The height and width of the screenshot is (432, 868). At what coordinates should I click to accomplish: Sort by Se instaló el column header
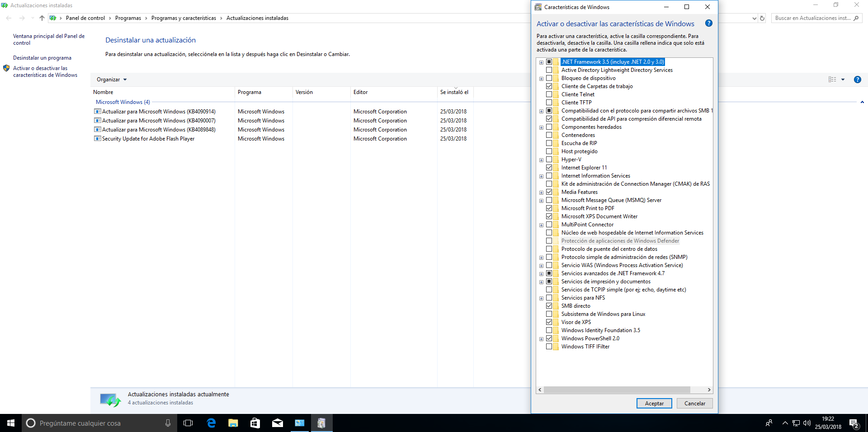pos(455,92)
